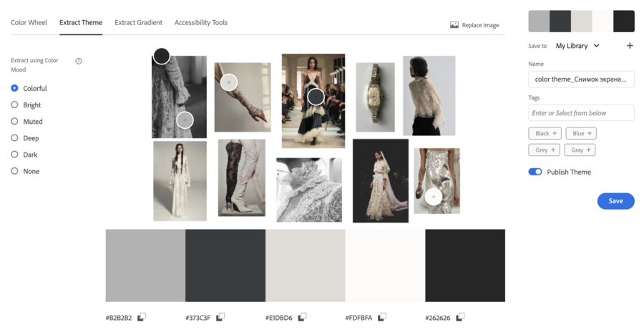The height and width of the screenshot is (335, 644).
Task: Add the Gray tag
Action: click(580, 150)
